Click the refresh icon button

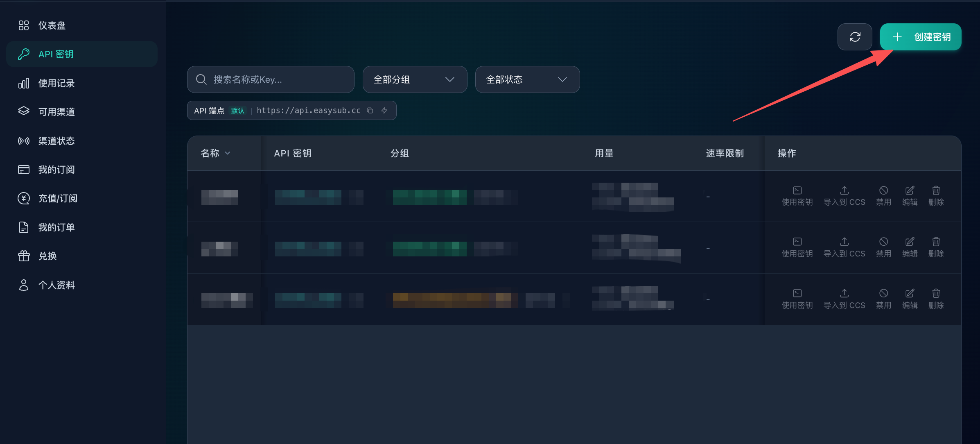click(x=855, y=37)
